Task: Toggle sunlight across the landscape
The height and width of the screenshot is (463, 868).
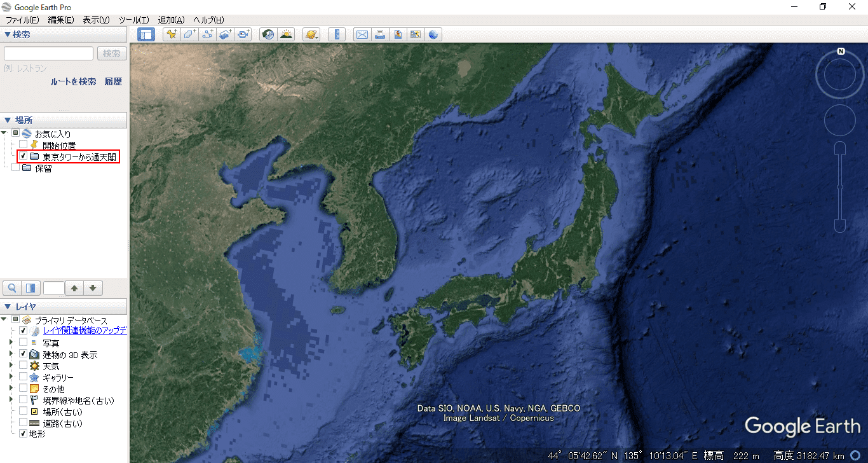Action: click(287, 34)
